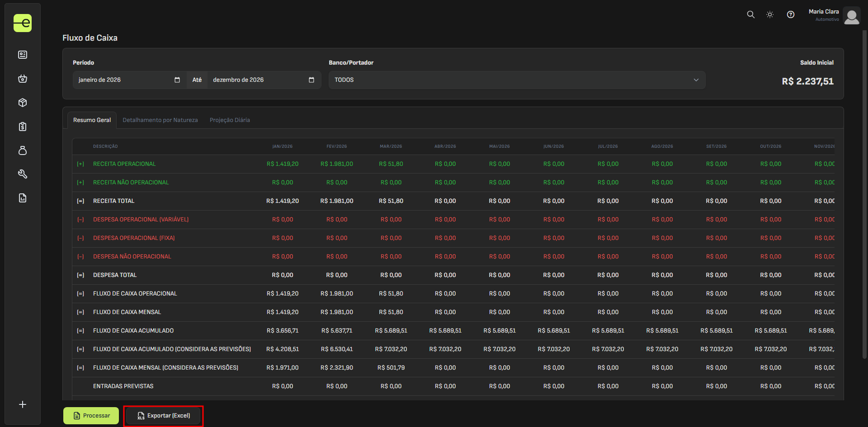
Task: Click the page vertical scrollbar
Action: (864, 194)
